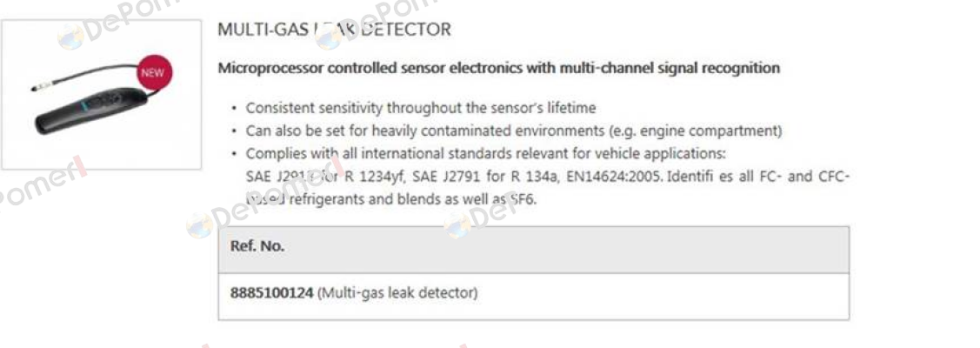This screenshot has width=980, height=348.
Task: Click the globe watermark left of Ref. No. table
Action: coord(200,225)
